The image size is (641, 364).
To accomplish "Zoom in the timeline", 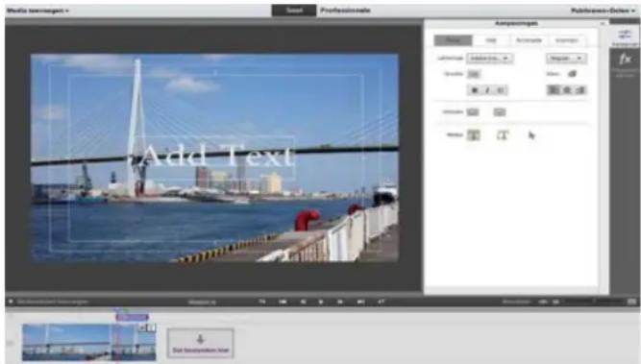I will (556, 302).
